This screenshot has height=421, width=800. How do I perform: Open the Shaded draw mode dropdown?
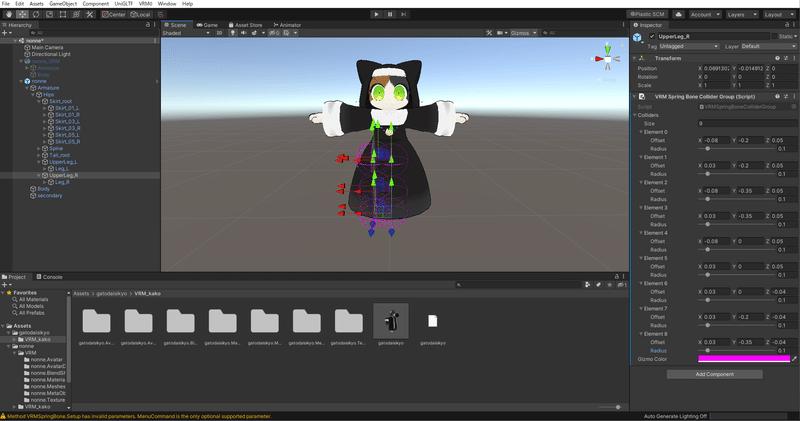186,33
